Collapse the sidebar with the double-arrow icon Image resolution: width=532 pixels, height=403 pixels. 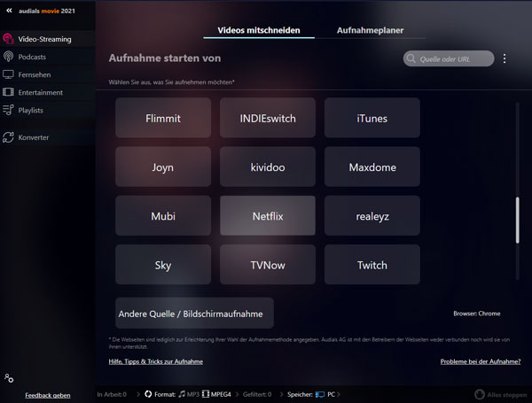pos(9,11)
